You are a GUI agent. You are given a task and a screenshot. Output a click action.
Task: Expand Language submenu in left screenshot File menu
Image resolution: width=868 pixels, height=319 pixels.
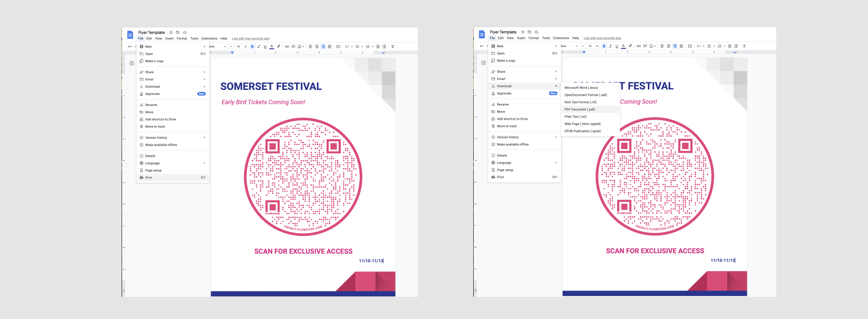click(173, 163)
